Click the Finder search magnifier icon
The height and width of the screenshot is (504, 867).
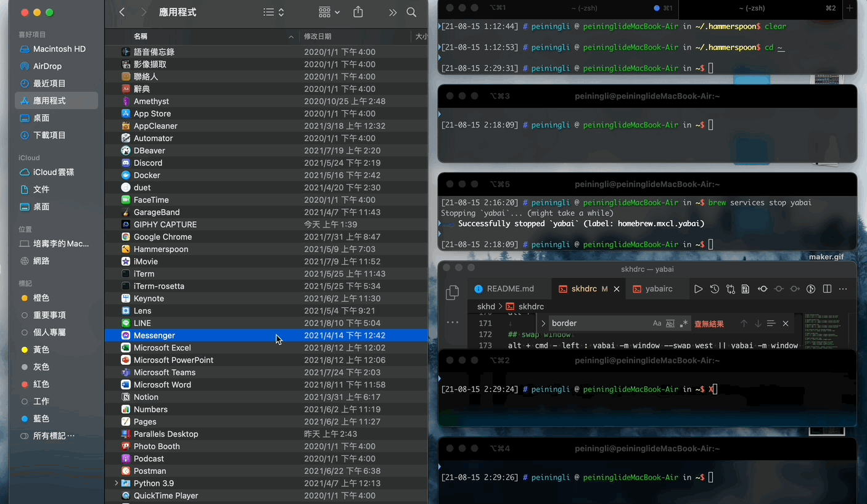tap(411, 12)
